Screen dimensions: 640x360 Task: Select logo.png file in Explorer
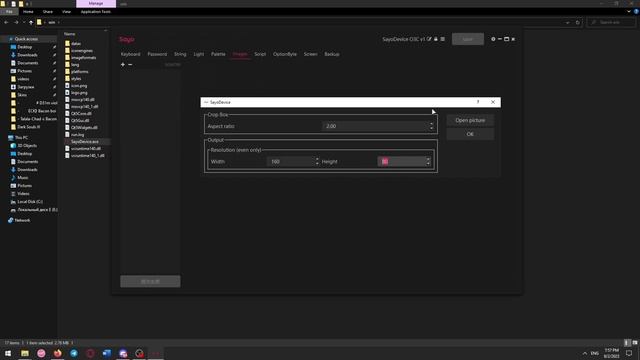point(79,93)
